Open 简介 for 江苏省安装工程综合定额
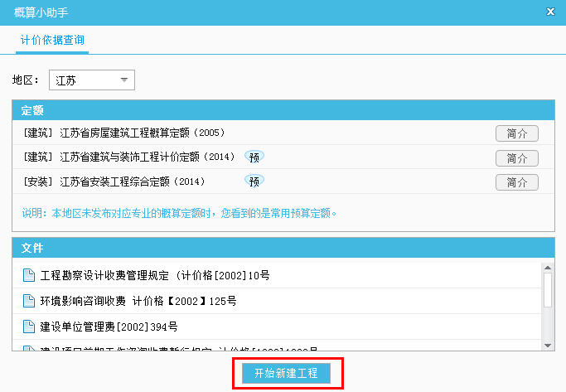The image size is (566, 392). point(516,181)
